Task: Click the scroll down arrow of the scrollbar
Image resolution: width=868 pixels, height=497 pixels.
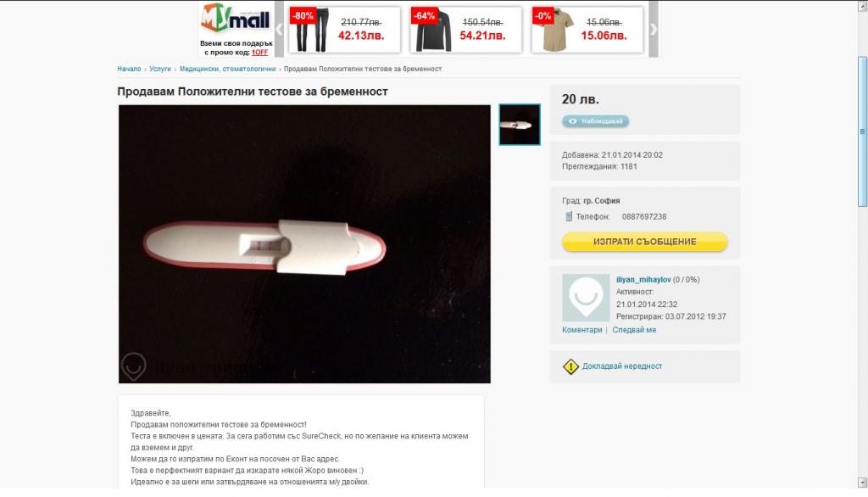Action: tap(862, 483)
